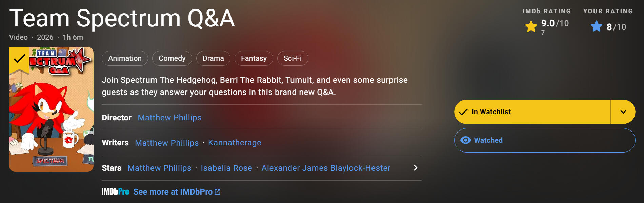Viewport: 644px width, 203px height.
Task: Choose the Fantasy genre chip
Action: click(x=254, y=58)
